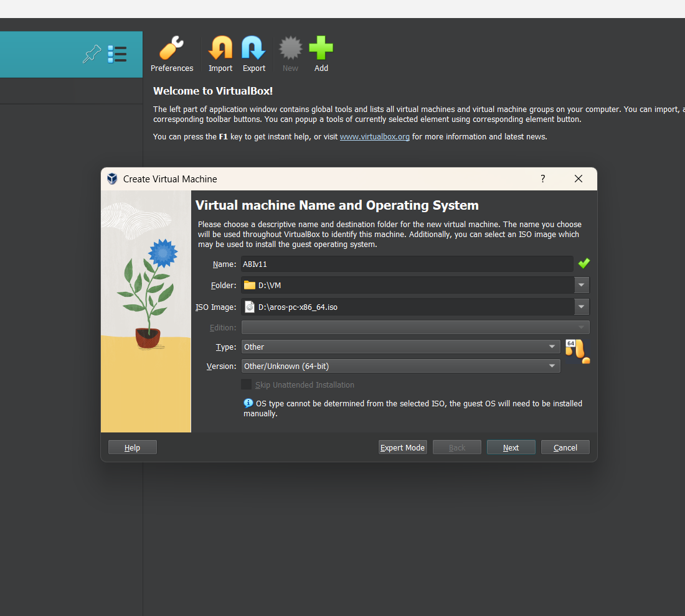Image resolution: width=685 pixels, height=616 pixels.
Task: Click the OS type cannot be determined message
Action: click(x=413, y=408)
